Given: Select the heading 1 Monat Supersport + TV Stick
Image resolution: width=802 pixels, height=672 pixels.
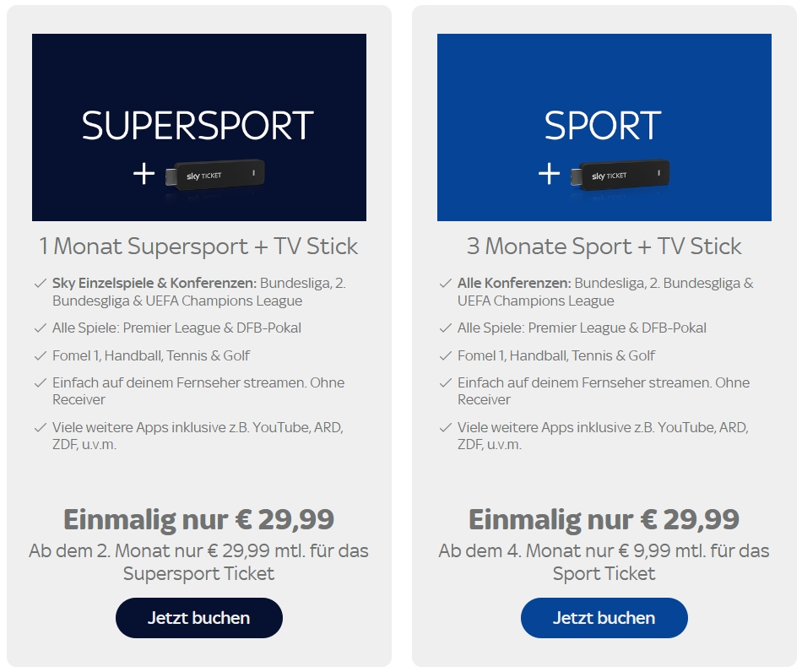Looking at the screenshot, I should pyautogui.click(x=198, y=247).
